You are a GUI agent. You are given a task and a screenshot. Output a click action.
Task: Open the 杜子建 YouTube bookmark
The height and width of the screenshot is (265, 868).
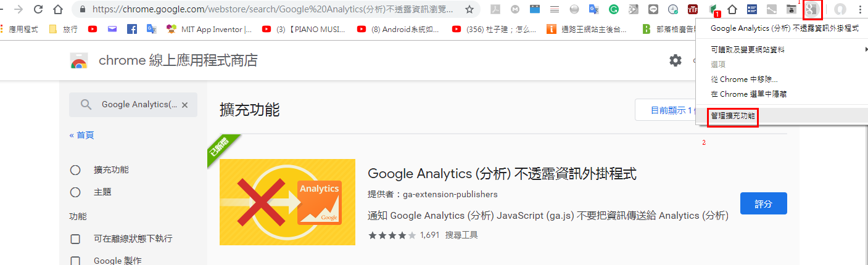coord(494,29)
